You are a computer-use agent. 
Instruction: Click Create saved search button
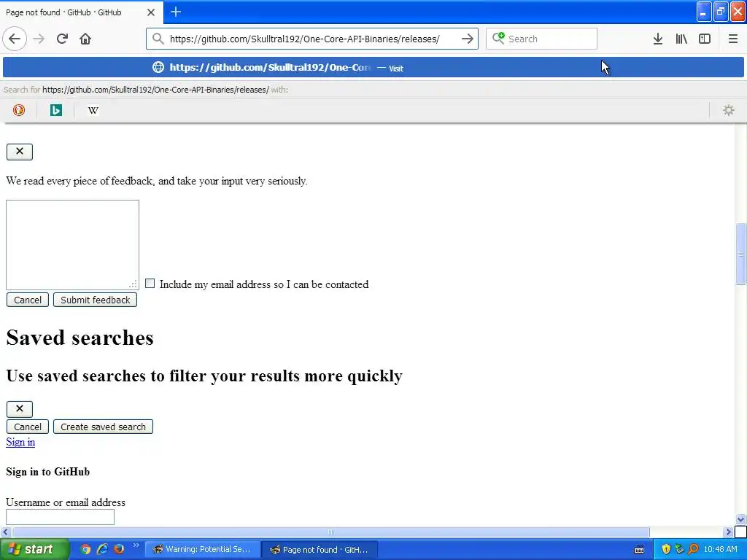pos(103,427)
